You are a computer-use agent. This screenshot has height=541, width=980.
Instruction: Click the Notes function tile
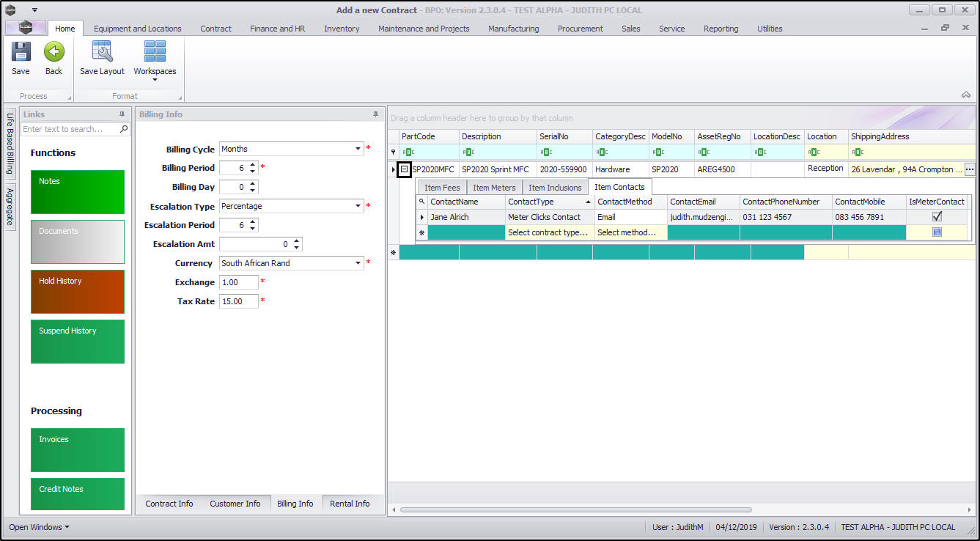[78, 191]
